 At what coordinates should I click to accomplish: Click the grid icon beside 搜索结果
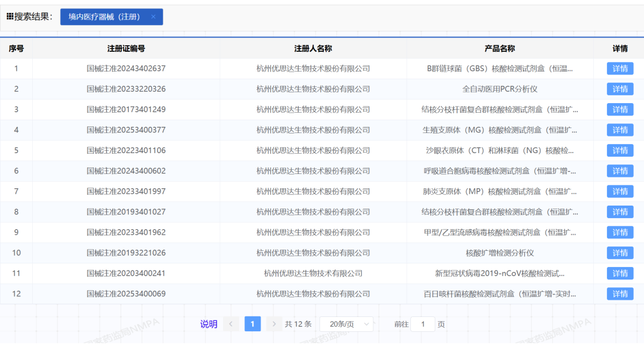tap(10, 17)
